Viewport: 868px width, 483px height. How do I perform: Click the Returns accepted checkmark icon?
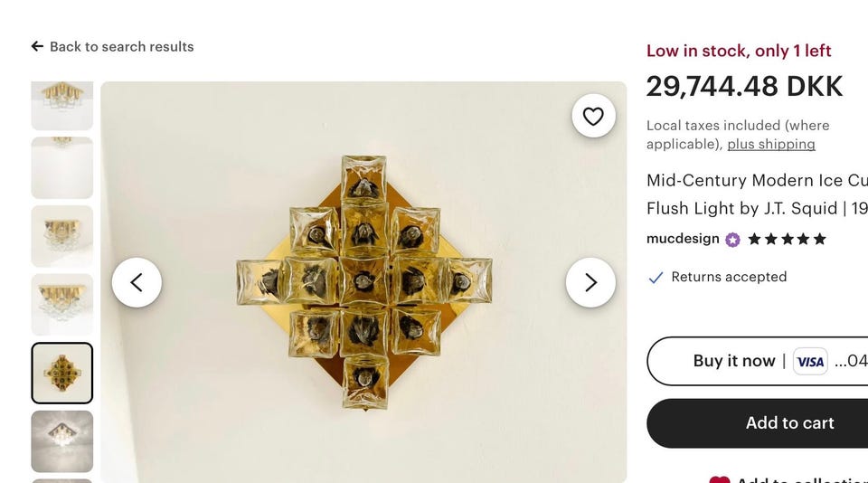656,278
